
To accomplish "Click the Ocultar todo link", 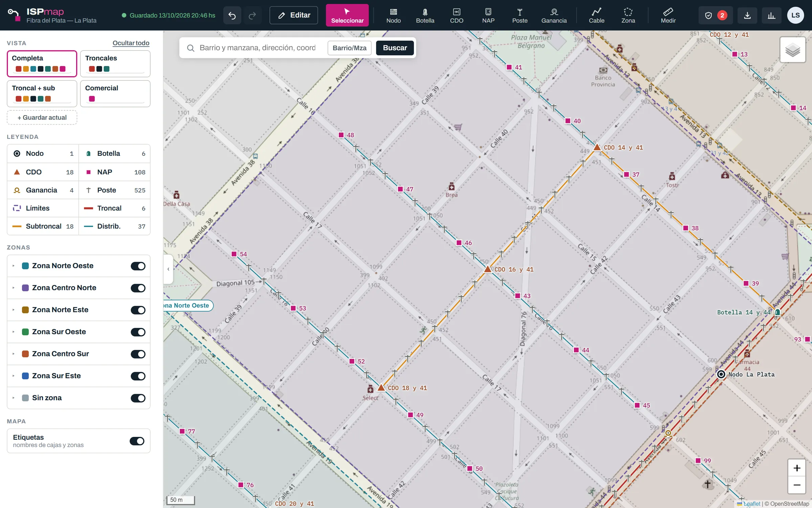I will point(131,43).
